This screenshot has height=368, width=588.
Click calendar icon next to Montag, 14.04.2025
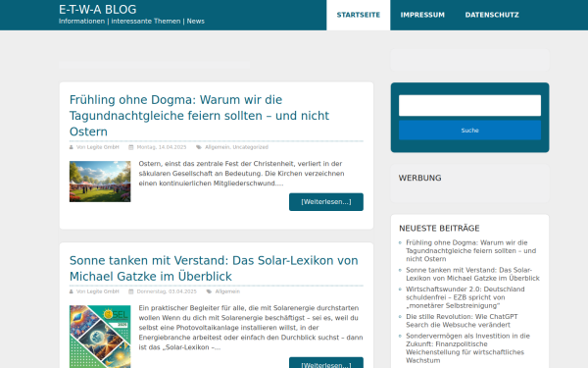coord(131,147)
